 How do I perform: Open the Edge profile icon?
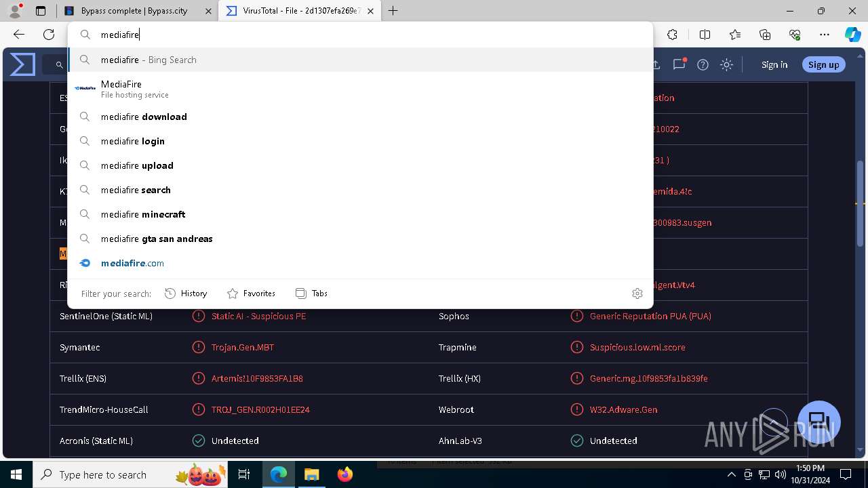15,11
